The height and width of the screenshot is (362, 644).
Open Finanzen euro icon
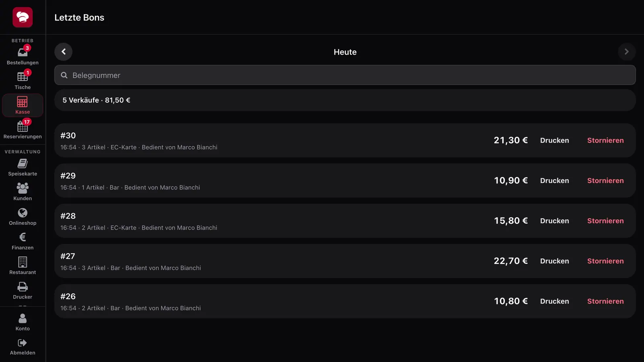coord(23,237)
